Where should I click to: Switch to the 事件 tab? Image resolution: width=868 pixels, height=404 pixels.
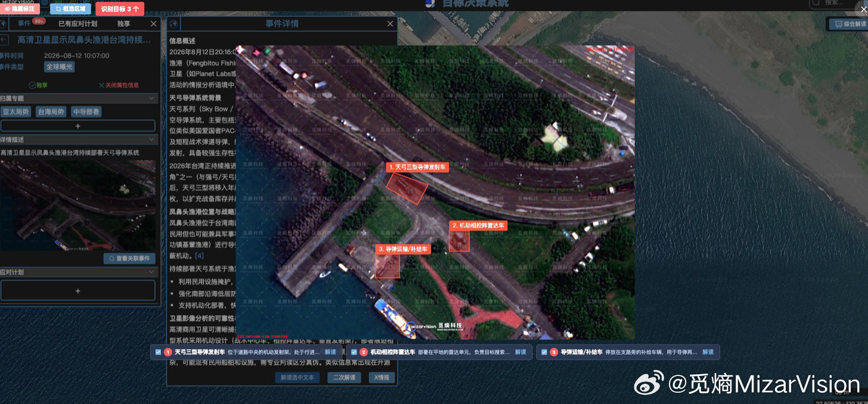[24, 24]
